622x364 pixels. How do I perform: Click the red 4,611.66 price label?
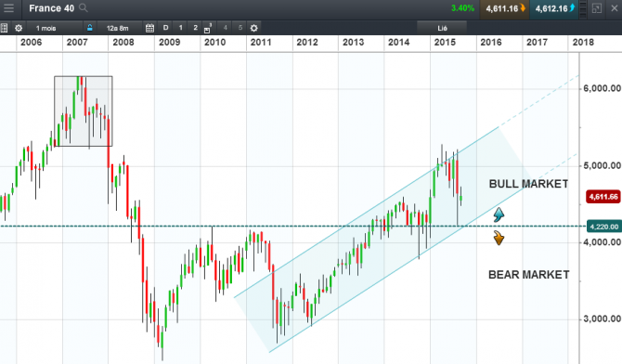[603, 197]
